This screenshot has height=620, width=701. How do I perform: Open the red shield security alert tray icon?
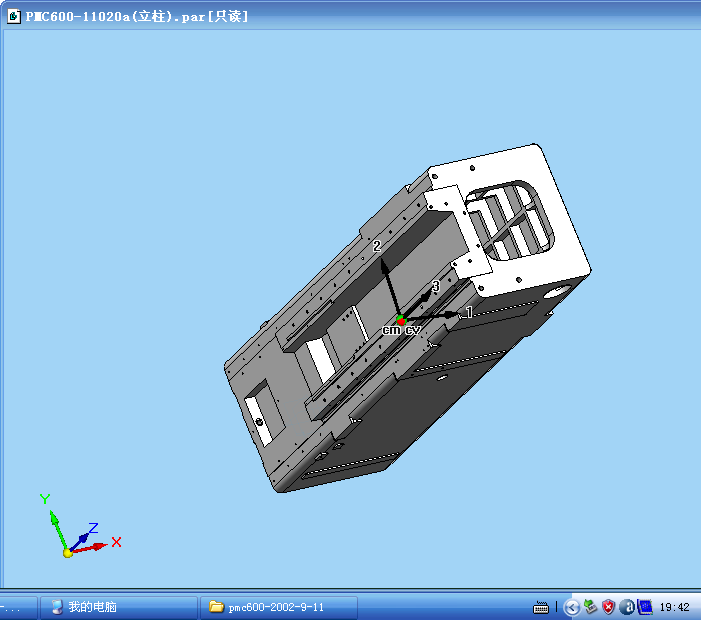tap(608, 607)
